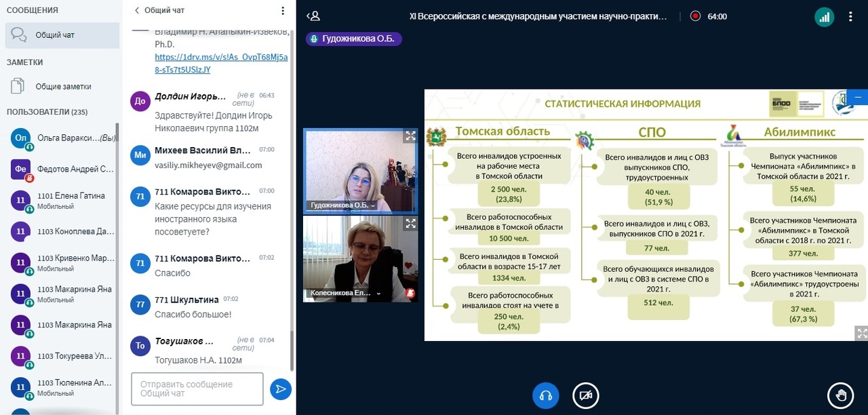Click the message input field
Image resolution: width=868 pixels, height=415 pixels.
point(197,389)
